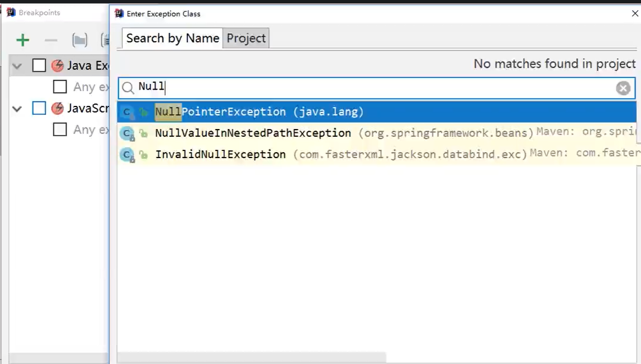
Task: Click the lightning icon beside JavaScript Exceptions
Action: click(x=57, y=108)
